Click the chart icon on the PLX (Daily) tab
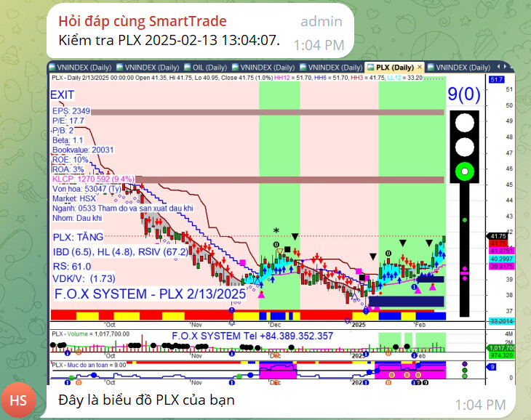 (371, 68)
